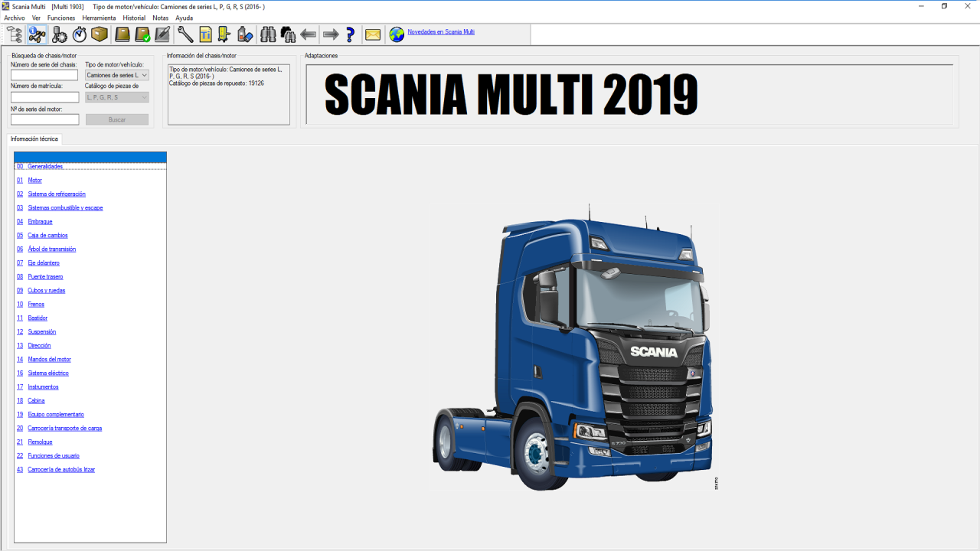Click the notepad with pen icon

162,34
